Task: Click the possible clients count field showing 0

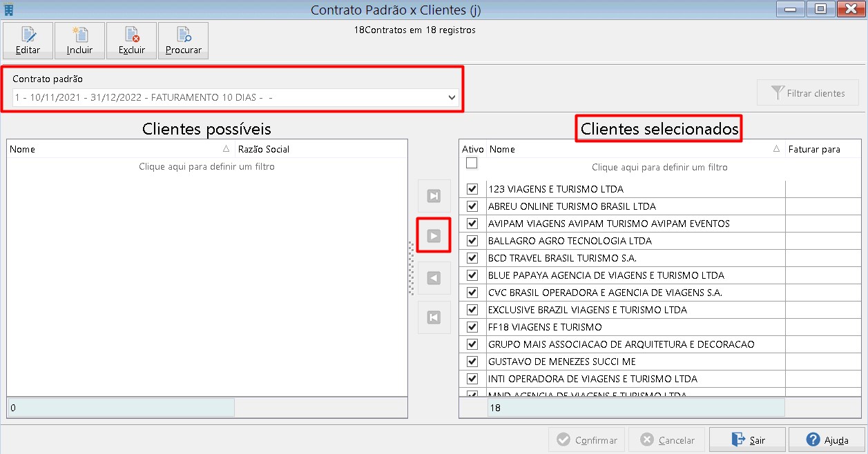Action: [121, 408]
